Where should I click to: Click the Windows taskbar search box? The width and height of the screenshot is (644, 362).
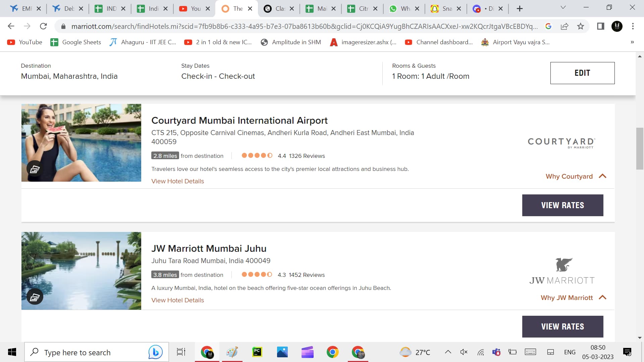point(97,352)
